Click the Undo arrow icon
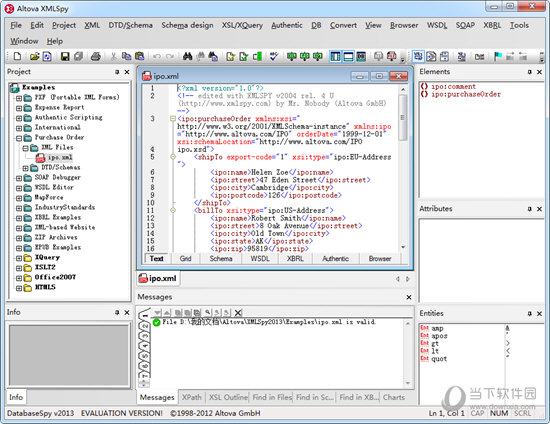 pos(157,56)
